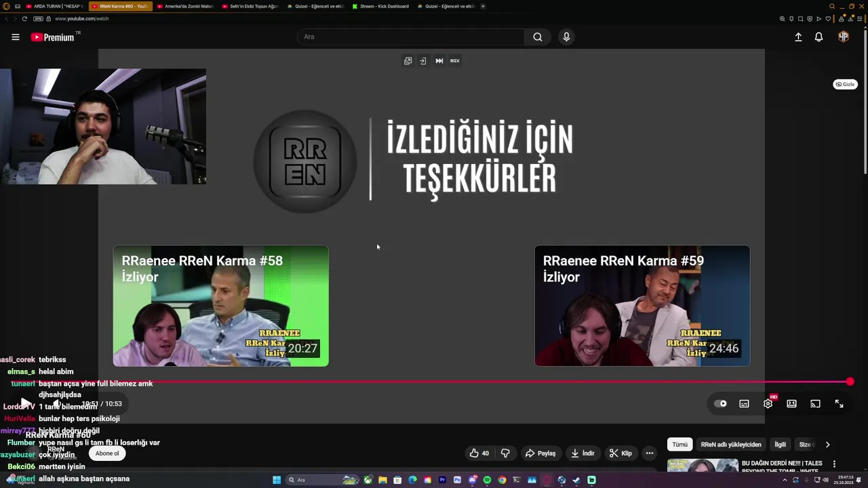
Task: Click the enter-arrow icon in overlay toolbar
Action: 422,61
